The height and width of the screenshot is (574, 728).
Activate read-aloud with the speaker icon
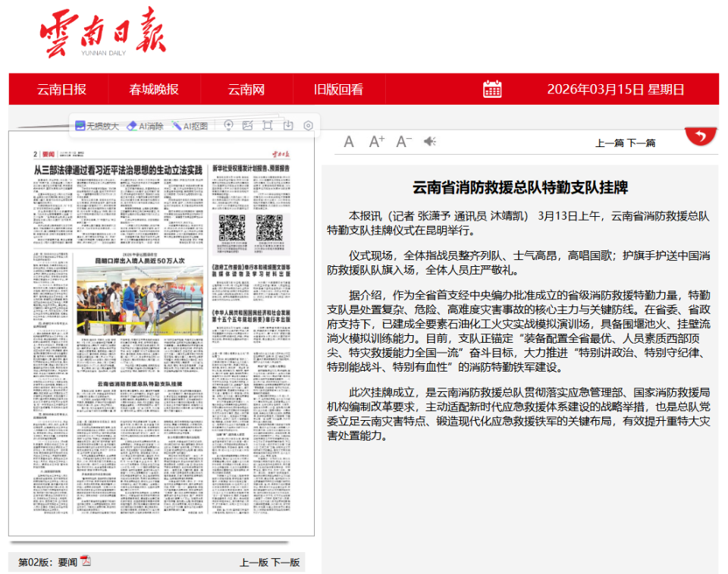[429, 141]
